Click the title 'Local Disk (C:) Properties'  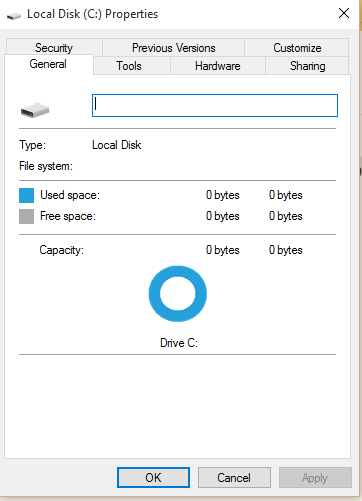93,14
